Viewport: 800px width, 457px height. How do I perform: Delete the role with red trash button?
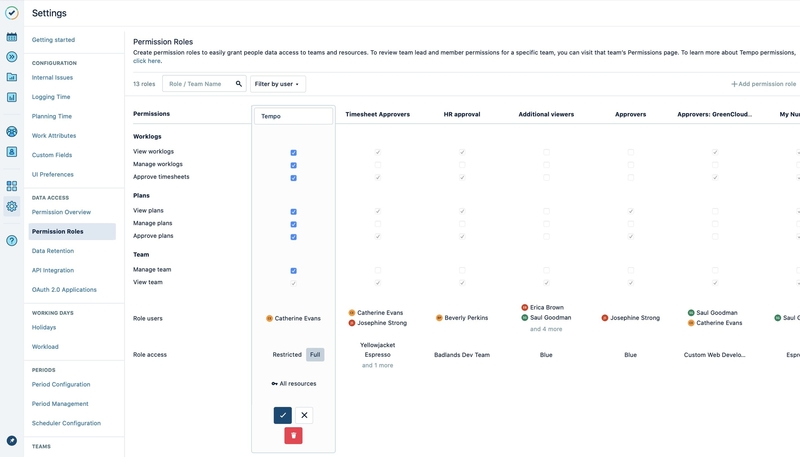(293, 435)
